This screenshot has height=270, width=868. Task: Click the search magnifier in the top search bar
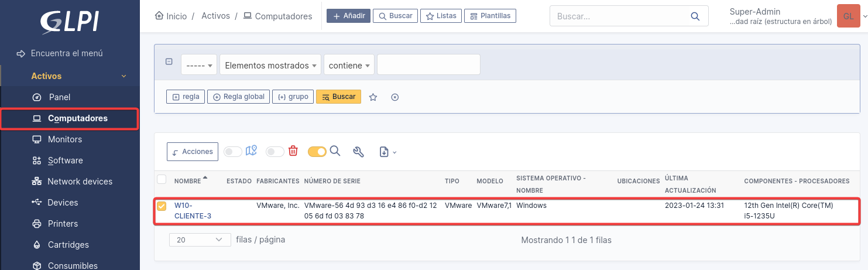click(695, 16)
